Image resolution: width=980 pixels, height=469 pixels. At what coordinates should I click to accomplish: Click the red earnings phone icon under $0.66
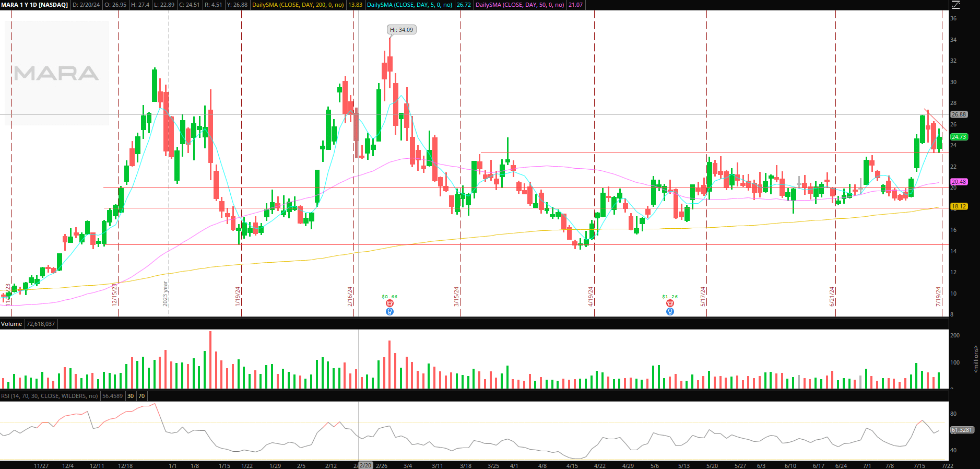pyautogui.click(x=389, y=303)
